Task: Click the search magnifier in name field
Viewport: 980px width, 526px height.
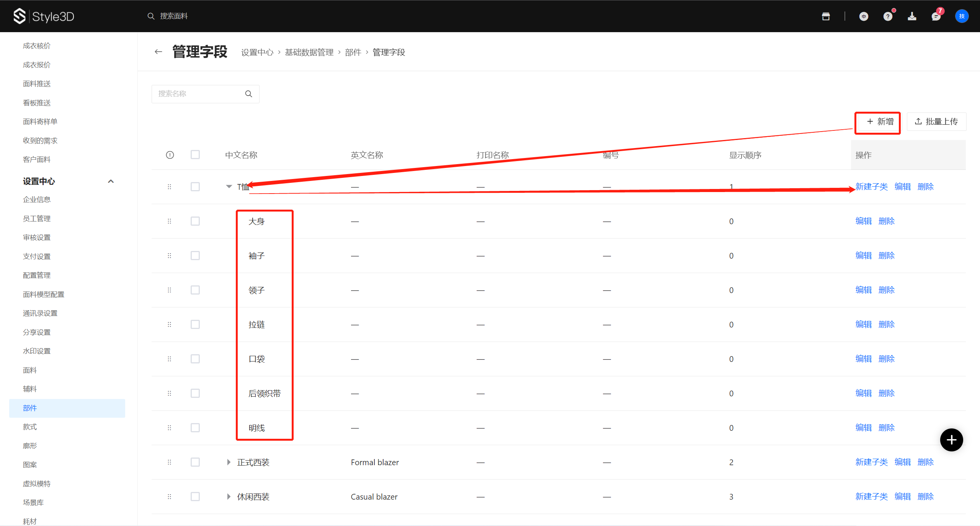Action: (248, 94)
